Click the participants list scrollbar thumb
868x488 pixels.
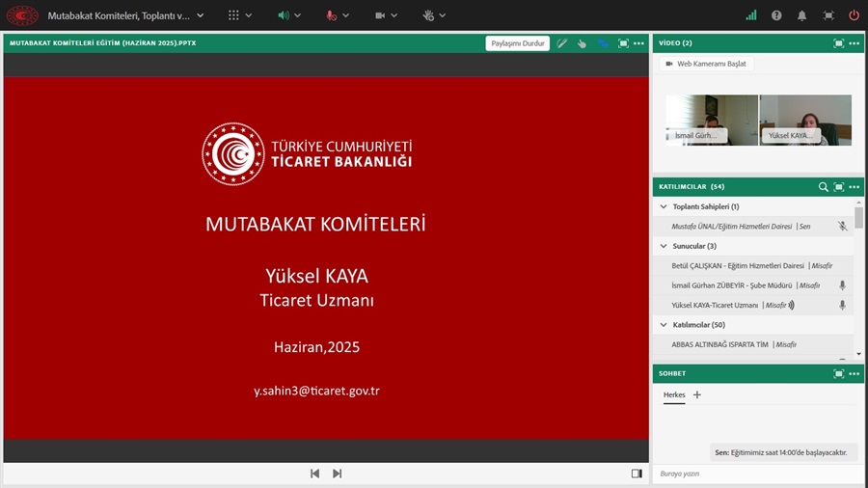tap(858, 217)
